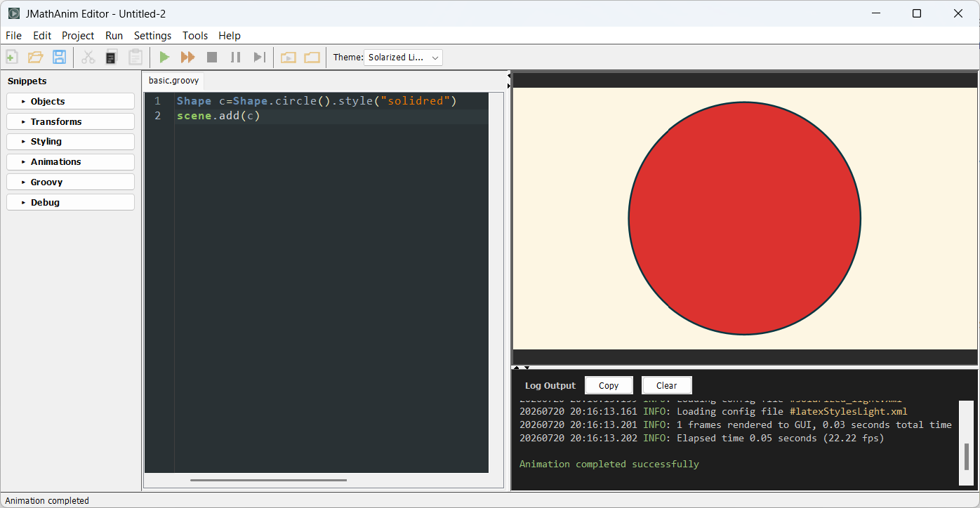
Task: Open the Help menu
Action: click(230, 36)
